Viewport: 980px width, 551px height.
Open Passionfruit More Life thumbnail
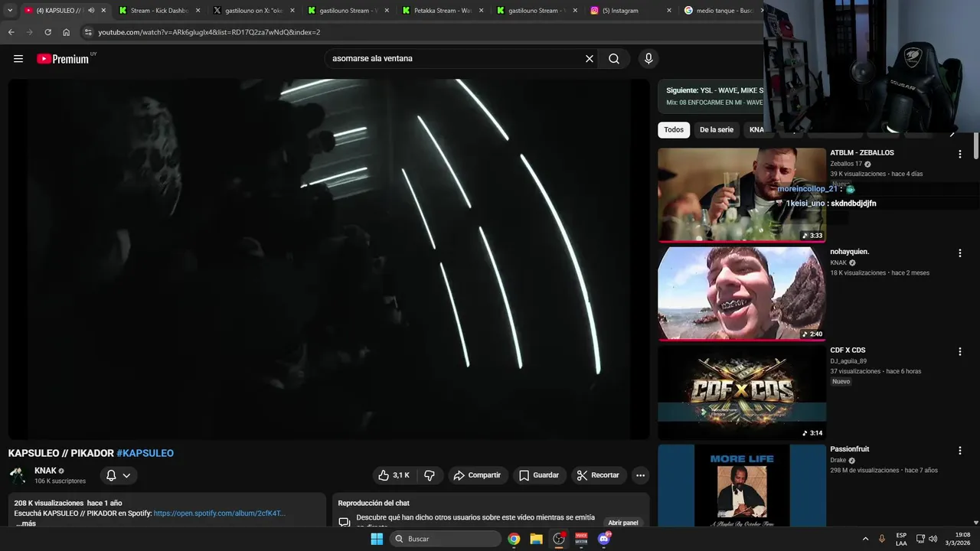point(742,486)
